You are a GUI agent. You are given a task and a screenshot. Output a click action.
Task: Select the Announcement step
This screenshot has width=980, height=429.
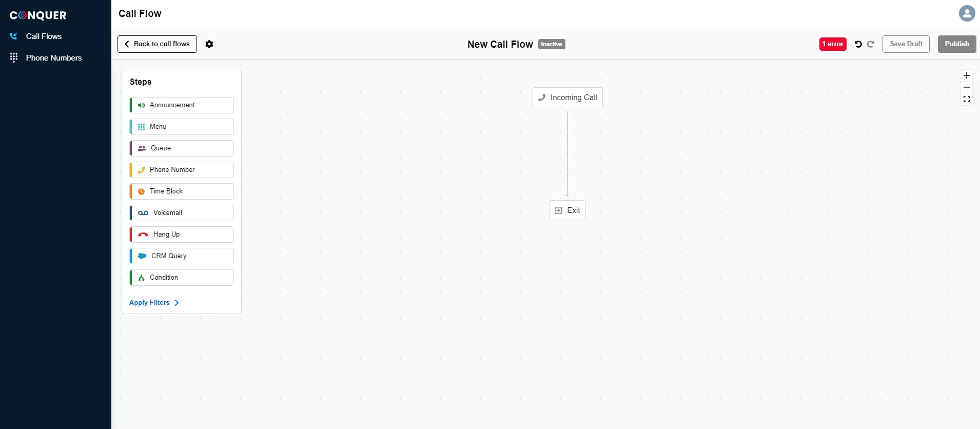182,105
